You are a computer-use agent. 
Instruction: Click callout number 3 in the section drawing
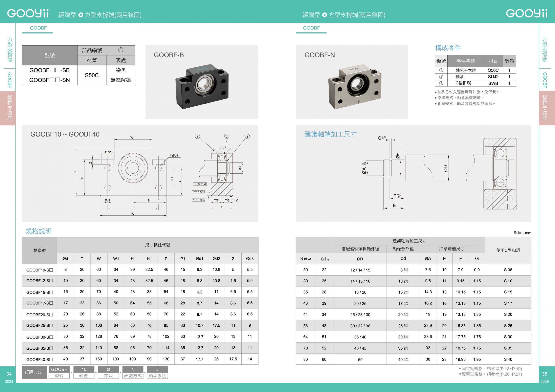(247, 137)
